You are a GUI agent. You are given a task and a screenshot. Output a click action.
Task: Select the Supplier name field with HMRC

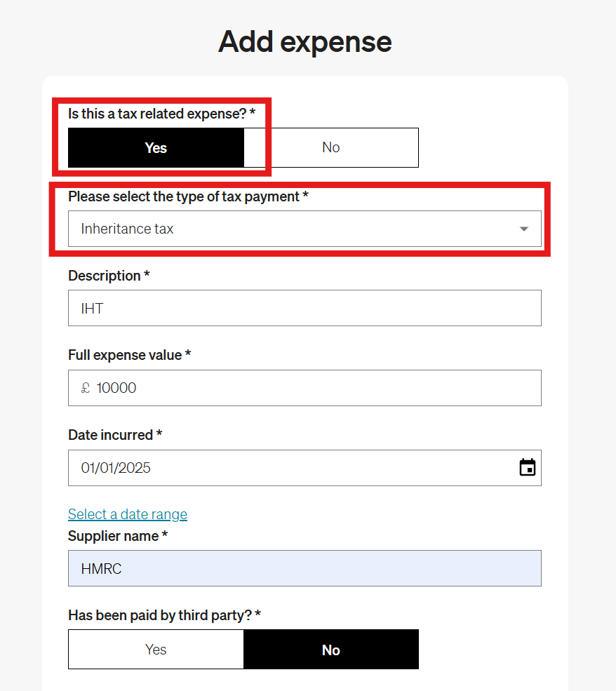[x=304, y=568]
